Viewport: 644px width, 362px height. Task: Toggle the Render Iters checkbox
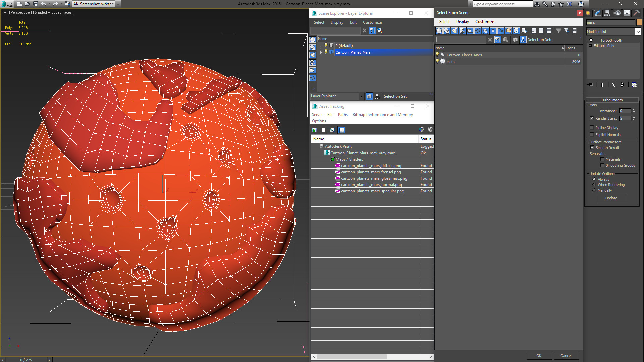592,118
